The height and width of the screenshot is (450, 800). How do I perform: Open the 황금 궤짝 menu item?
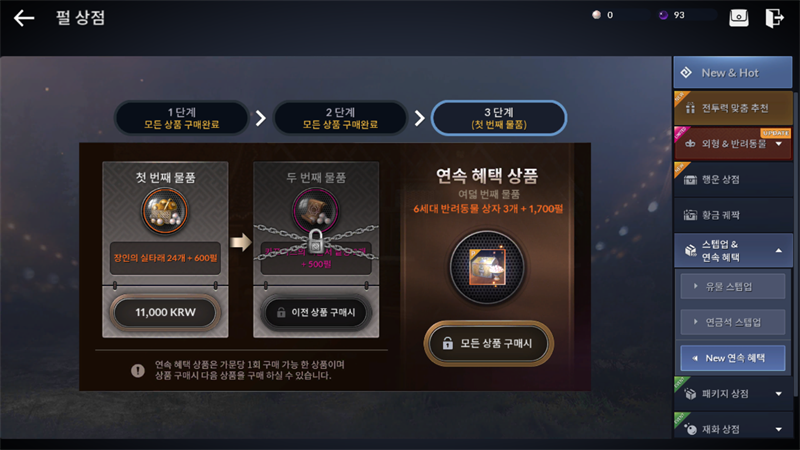[x=733, y=215]
